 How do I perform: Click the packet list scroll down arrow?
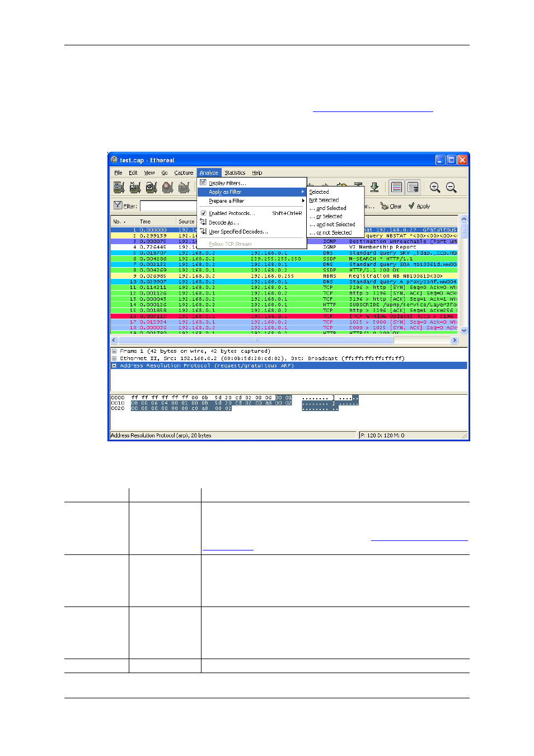(463, 330)
